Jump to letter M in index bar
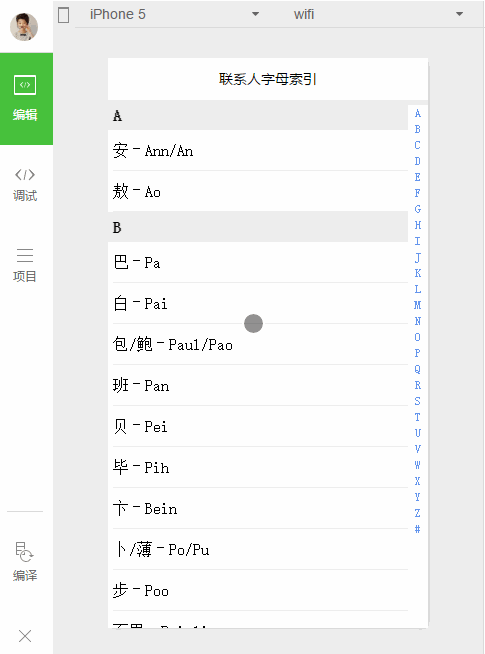Viewport: 485px width, 654px height. pos(417,305)
